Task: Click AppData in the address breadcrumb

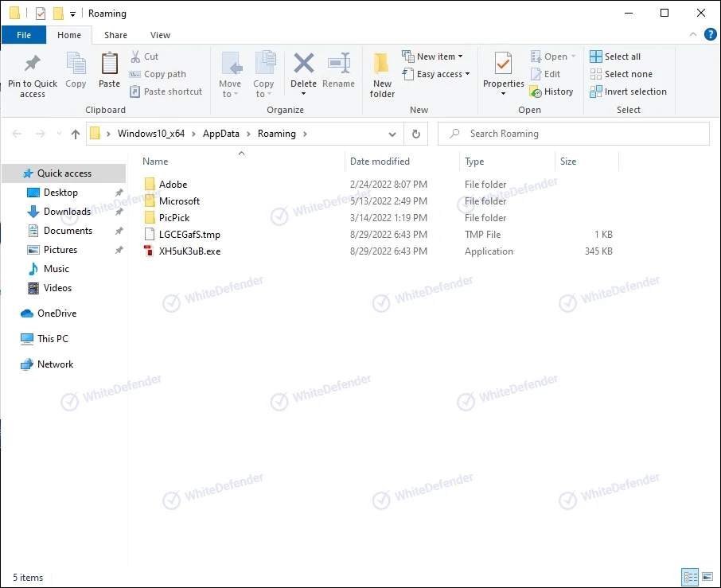Action: point(220,134)
